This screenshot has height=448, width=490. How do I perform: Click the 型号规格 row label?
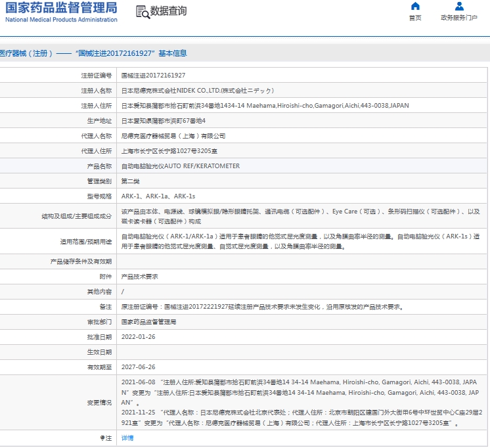point(99,196)
